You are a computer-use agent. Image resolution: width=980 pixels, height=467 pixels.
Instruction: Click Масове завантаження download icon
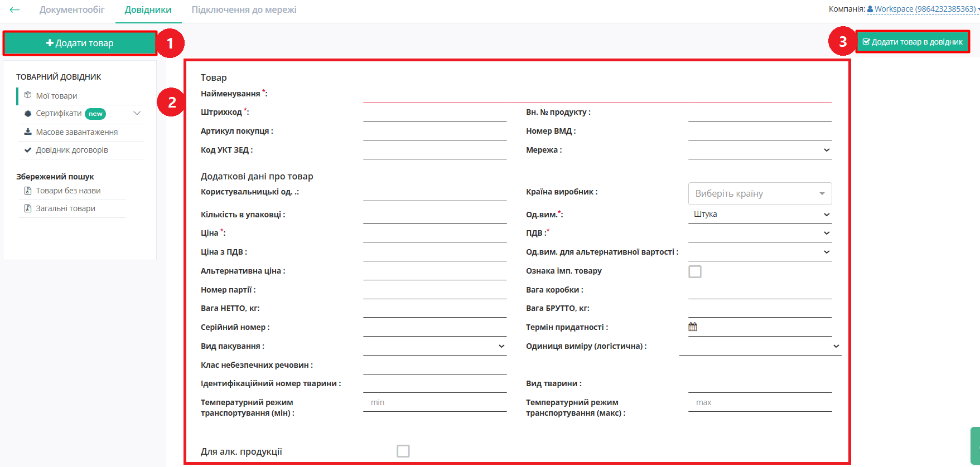click(x=28, y=132)
